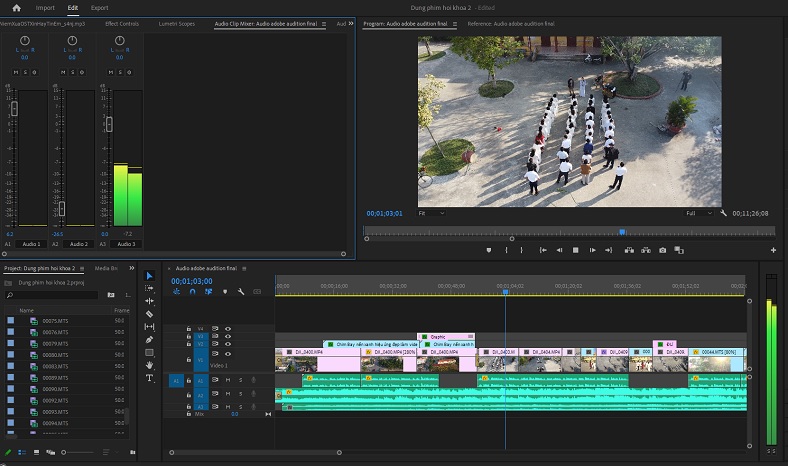This screenshot has height=466, width=788.
Task: Click the Audio 2 volume fader
Action: (x=62, y=208)
